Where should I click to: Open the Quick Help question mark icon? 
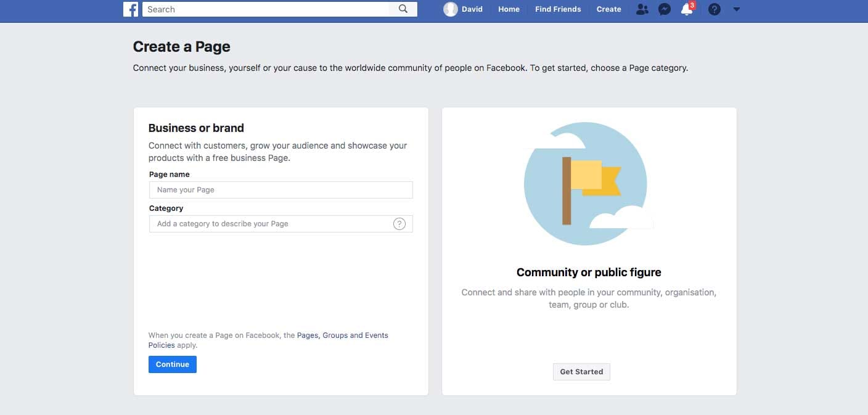tap(714, 9)
